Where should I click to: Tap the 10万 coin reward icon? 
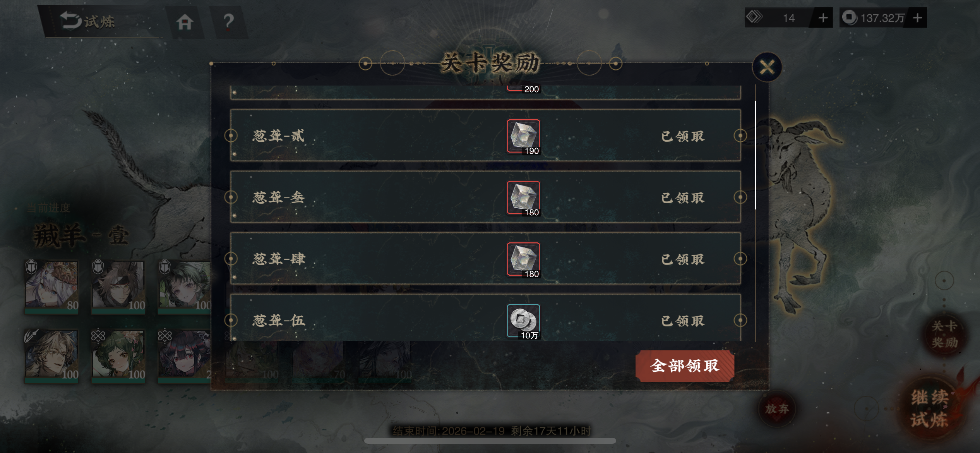point(523,321)
